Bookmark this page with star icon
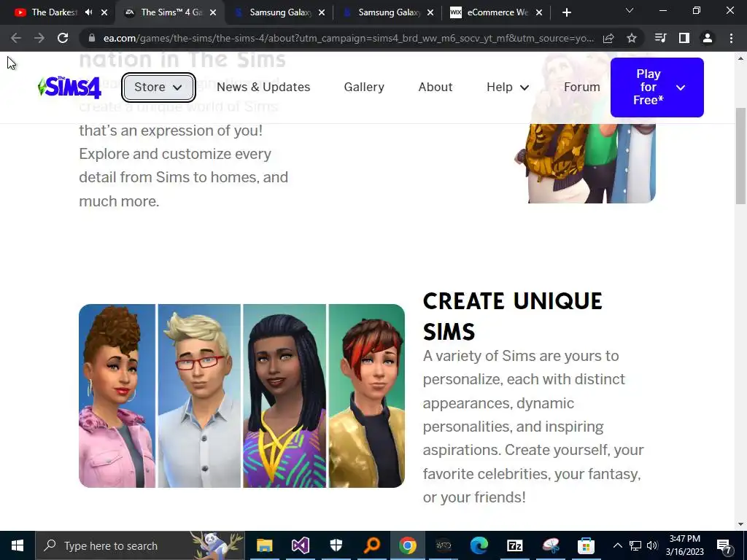 632,38
